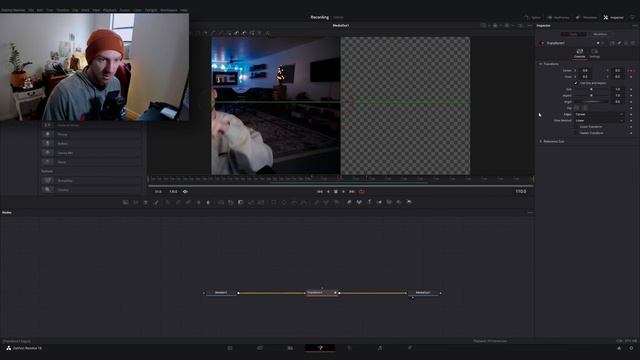
Task: Add a Color Curves node from toolbar
Action: (x=178, y=202)
